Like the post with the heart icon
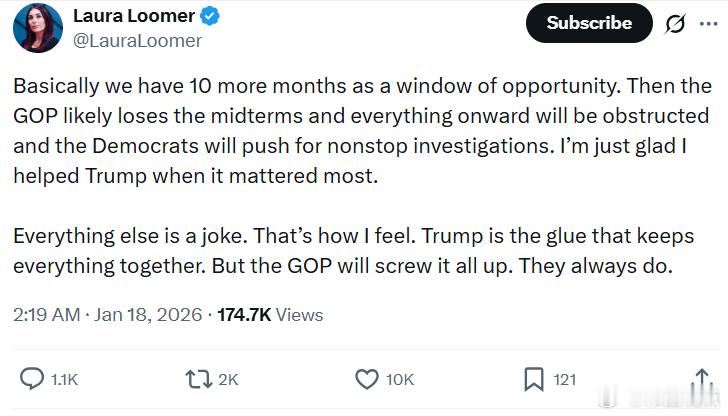 point(367,379)
